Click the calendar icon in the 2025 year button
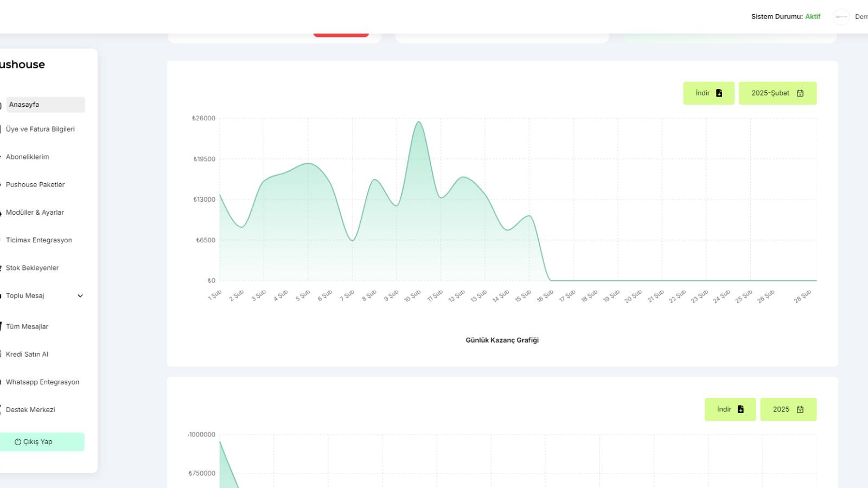868x488 pixels. [800, 409]
